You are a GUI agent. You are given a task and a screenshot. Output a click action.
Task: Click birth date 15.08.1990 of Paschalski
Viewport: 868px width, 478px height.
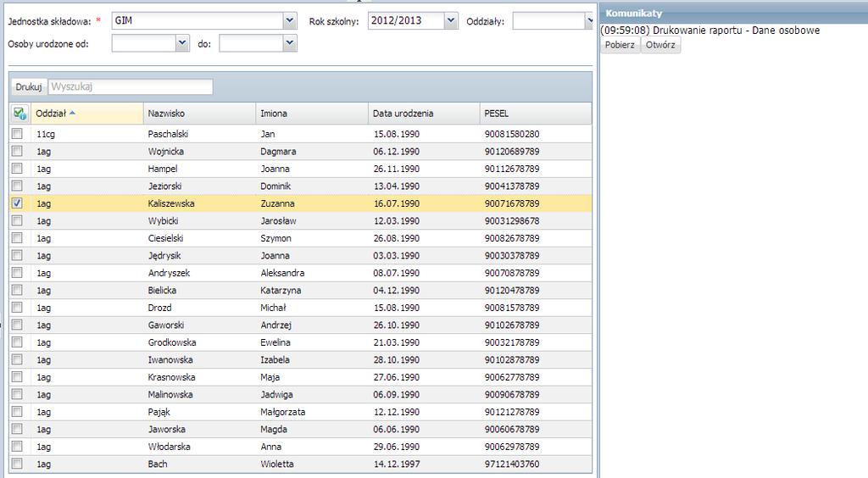[397, 134]
